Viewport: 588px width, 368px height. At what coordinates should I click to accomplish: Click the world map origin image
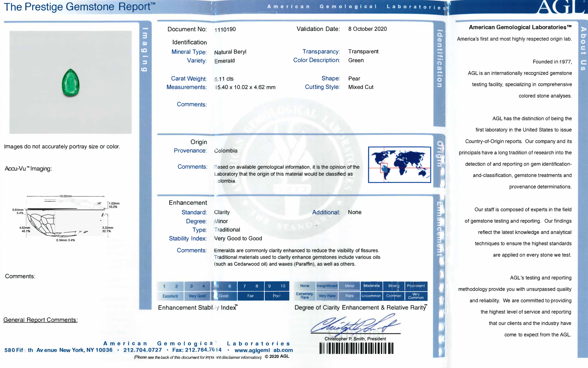point(399,165)
